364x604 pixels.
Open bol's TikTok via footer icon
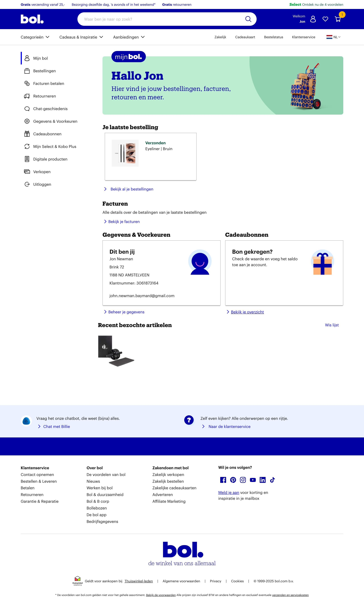(272, 480)
